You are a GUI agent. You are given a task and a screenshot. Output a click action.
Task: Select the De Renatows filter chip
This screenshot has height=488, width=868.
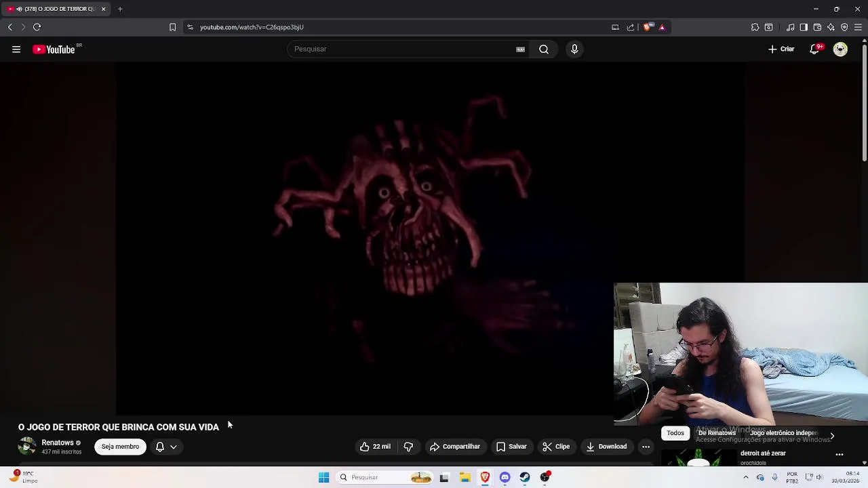coord(717,433)
